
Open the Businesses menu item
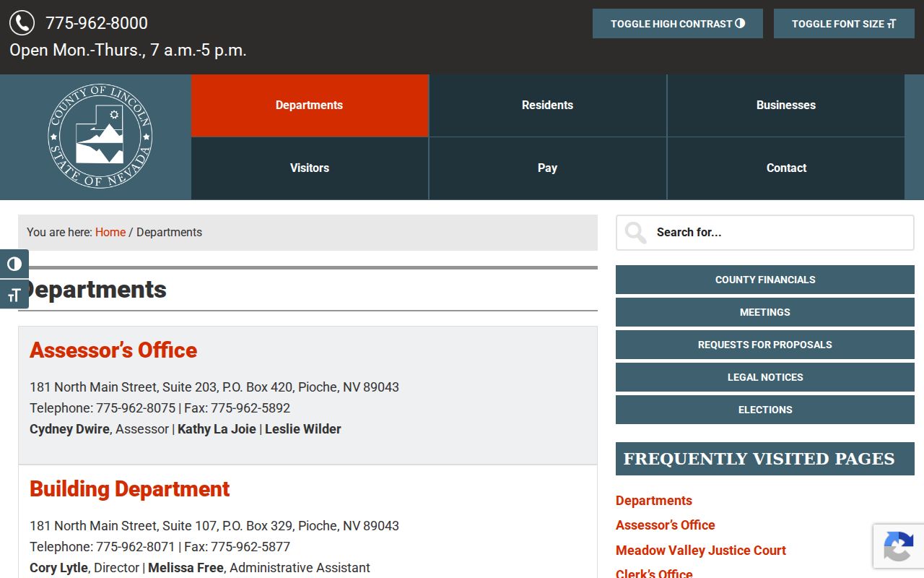click(786, 105)
